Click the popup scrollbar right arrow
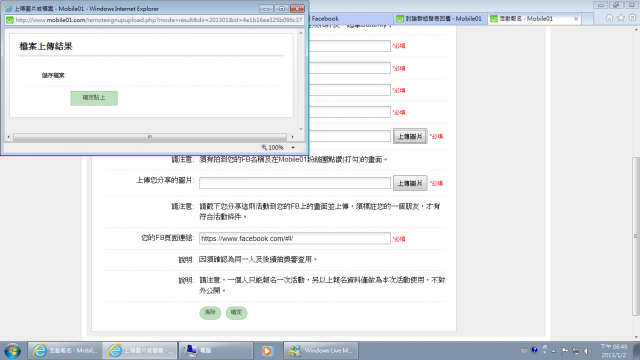 click(292, 137)
